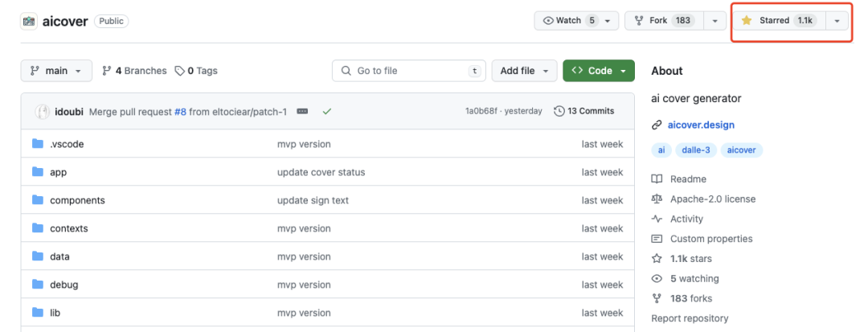Open the Report repository link
The image size is (868, 332).
[690, 318]
